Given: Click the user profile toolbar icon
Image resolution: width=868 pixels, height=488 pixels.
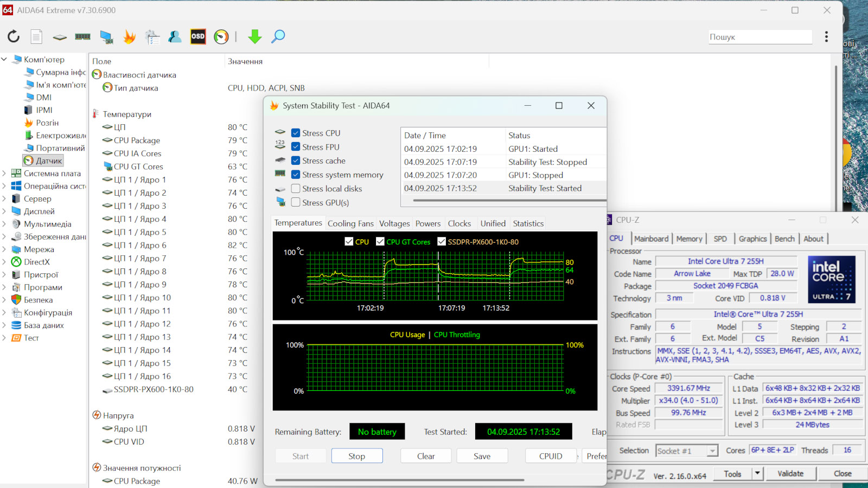Looking at the screenshot, I should click(x=175, y=36).
